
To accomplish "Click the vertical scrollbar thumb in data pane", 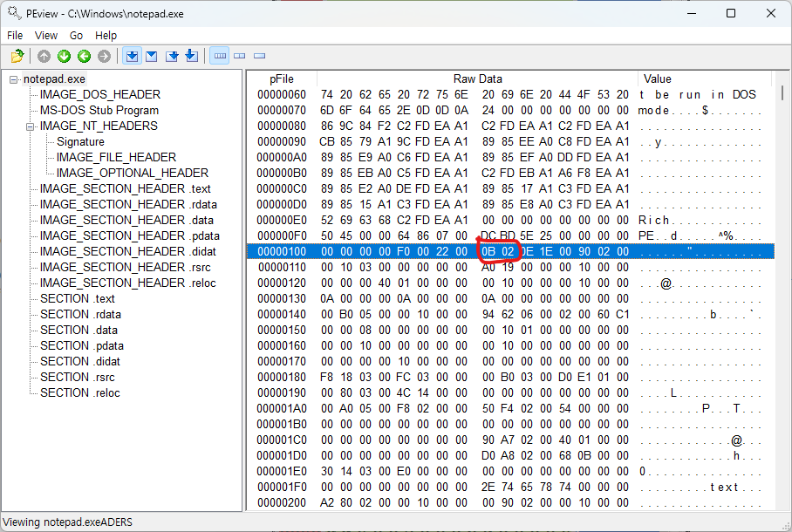I will pos(782,93).
